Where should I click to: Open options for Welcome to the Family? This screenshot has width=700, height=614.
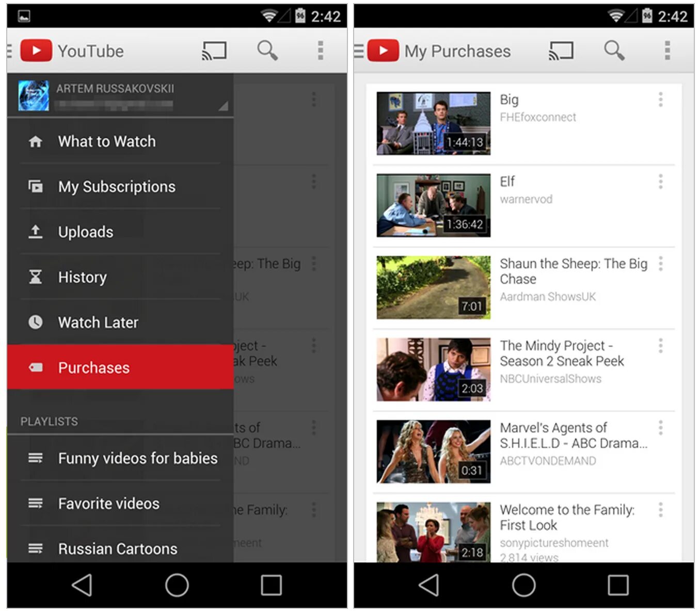coord(660,510)
